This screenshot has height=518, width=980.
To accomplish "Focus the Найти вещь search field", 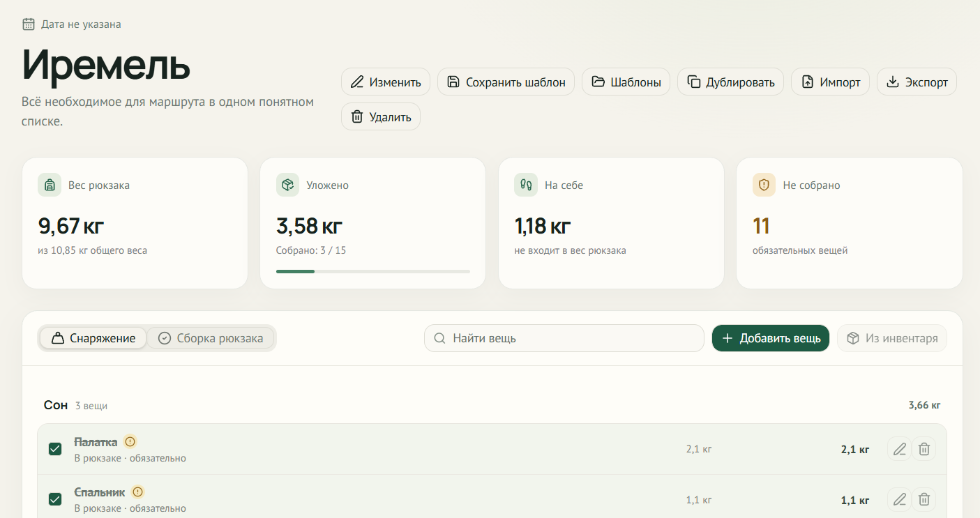I will tap(564, 338).
